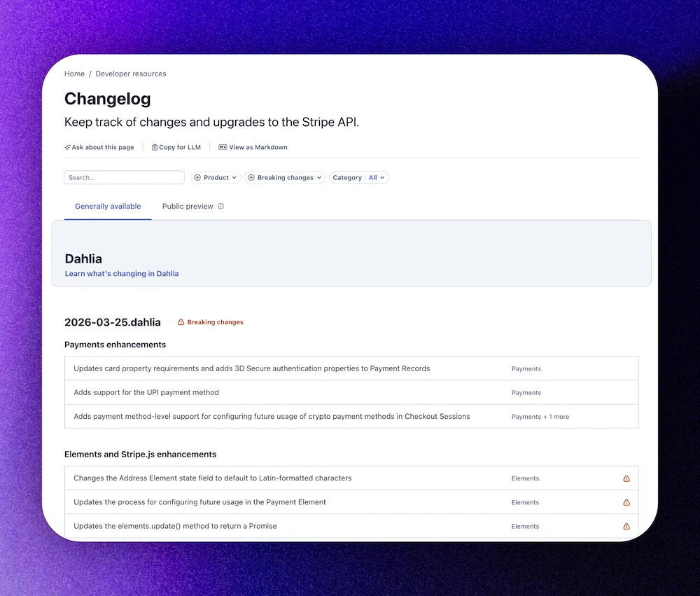700x596 pixels.
Task: Click Ask about this page
Action: (x=99, y=147)
